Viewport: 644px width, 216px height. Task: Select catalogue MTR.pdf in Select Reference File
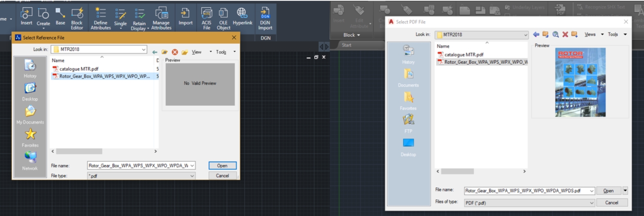[x=75, y=69]
